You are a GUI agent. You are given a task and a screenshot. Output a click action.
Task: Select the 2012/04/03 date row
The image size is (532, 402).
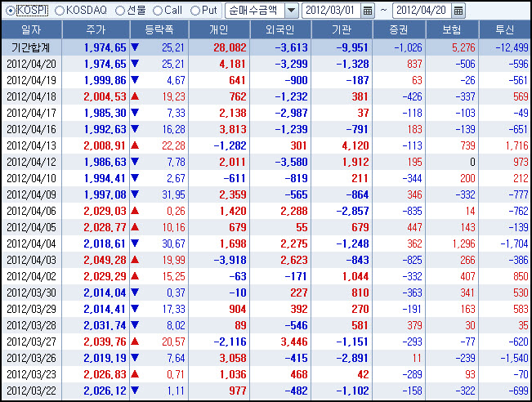click(x=266, y=260)
